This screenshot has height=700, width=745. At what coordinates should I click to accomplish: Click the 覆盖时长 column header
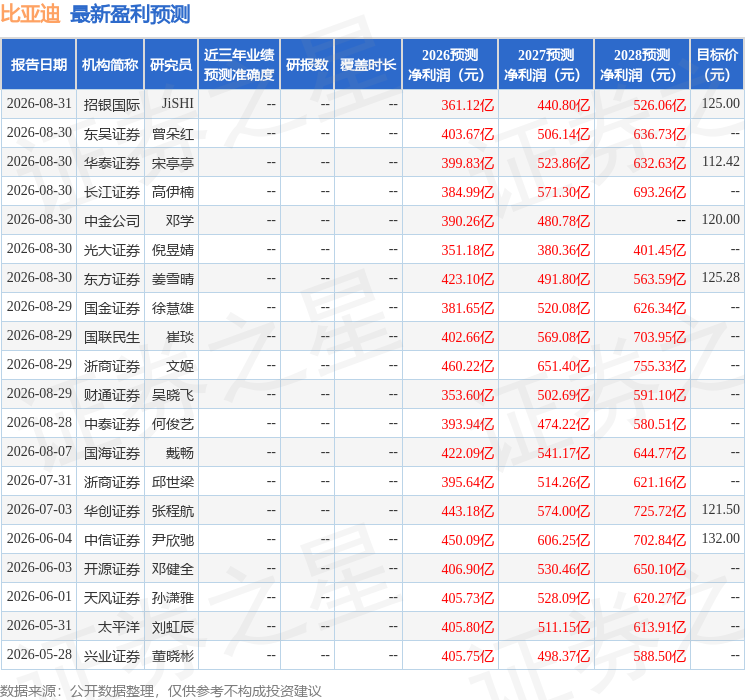point(368,64)
